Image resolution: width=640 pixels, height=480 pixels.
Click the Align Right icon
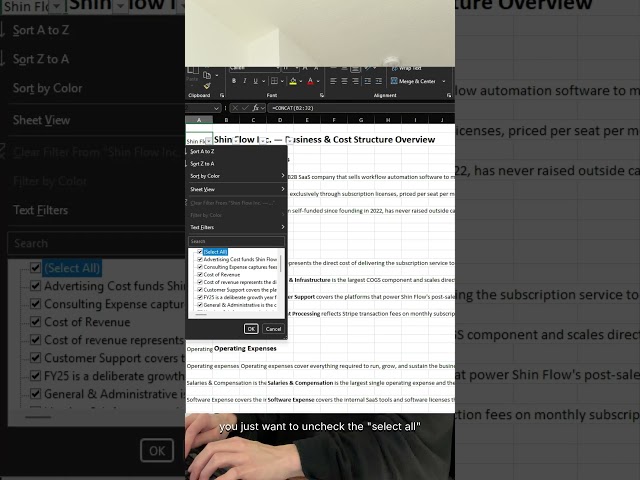[356, 81]
